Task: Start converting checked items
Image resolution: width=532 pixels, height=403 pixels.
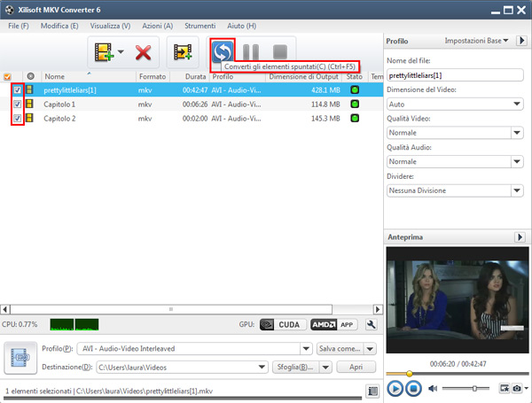Action: pos(223,51)
